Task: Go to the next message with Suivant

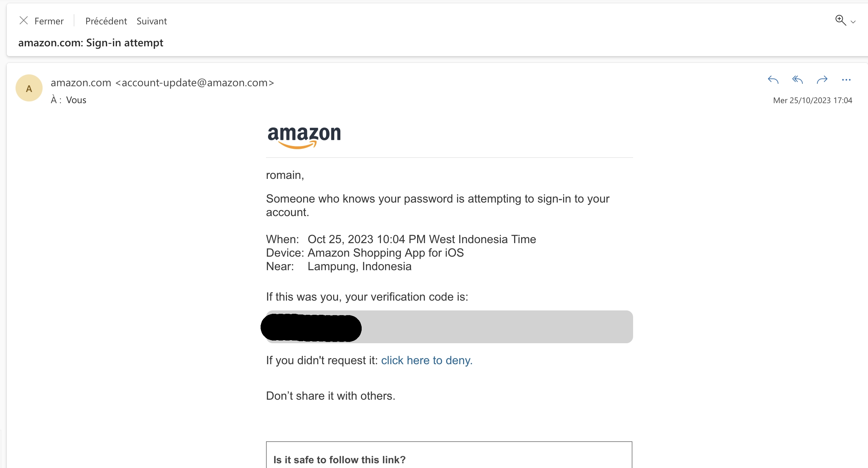Action: (152, 21)
